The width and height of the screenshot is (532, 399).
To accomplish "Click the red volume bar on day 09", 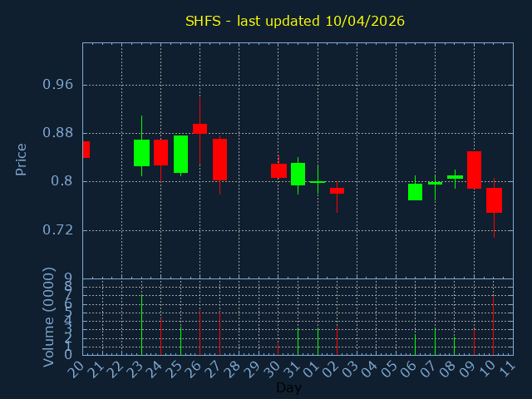I will [474, 341].
